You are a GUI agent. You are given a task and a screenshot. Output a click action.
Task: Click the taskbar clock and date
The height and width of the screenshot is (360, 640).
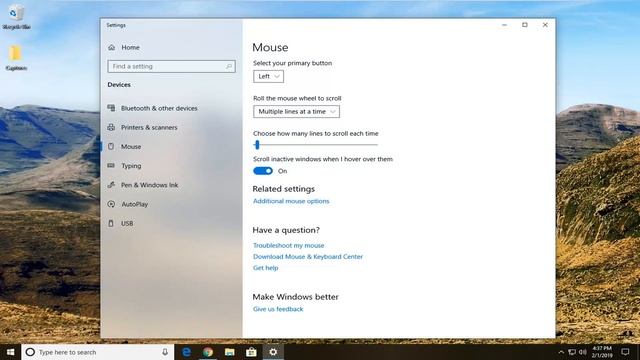(x=602, y=352)
